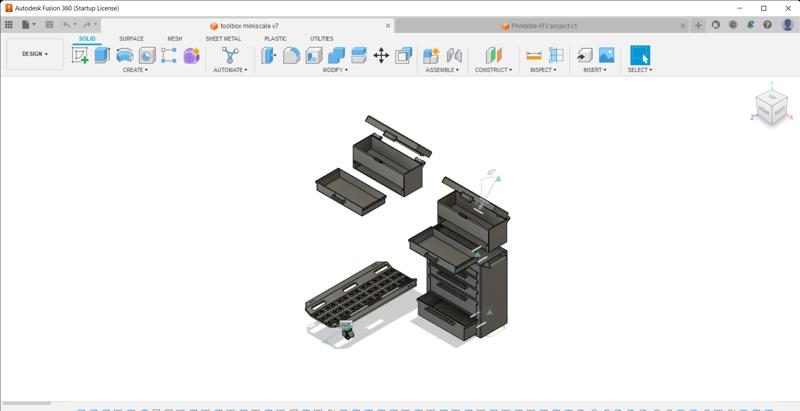Expand the CONSTRUCT dropdown menu
The image size is (800, 411).
(x=493, y=71)
